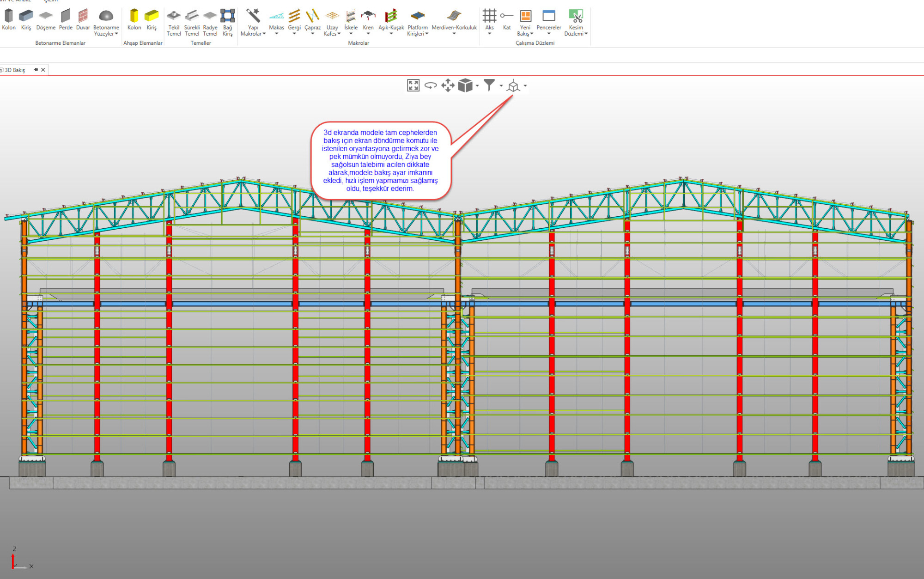Expand the filter funnel dropdown arrow
This screenshot has width=924, height=579.
501,86
